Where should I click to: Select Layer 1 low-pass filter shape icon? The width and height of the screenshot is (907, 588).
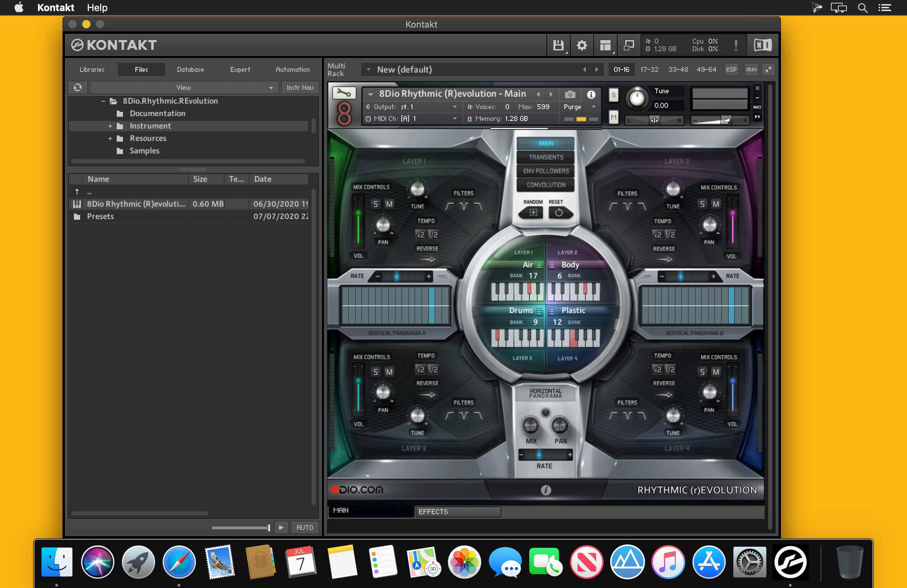(x=478, y=206)
